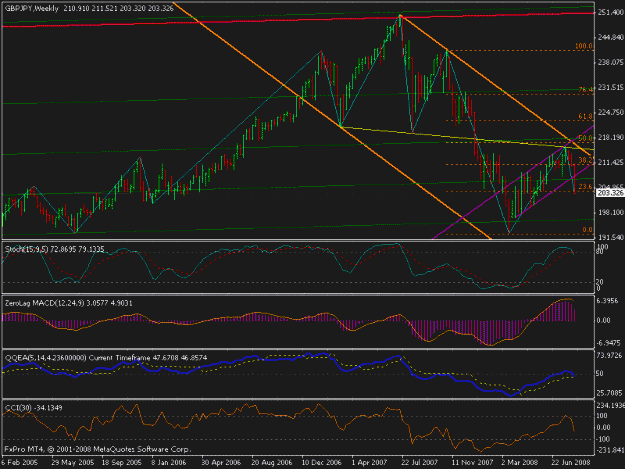Click the 2 Mar 2008 date label
625x469 pixels.
coord(519,462)
